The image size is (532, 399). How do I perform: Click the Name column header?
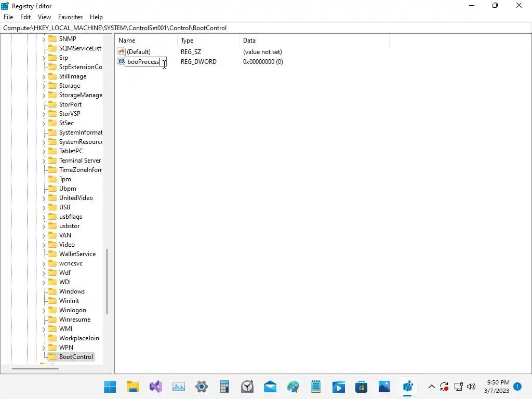(x=146, y=41)
